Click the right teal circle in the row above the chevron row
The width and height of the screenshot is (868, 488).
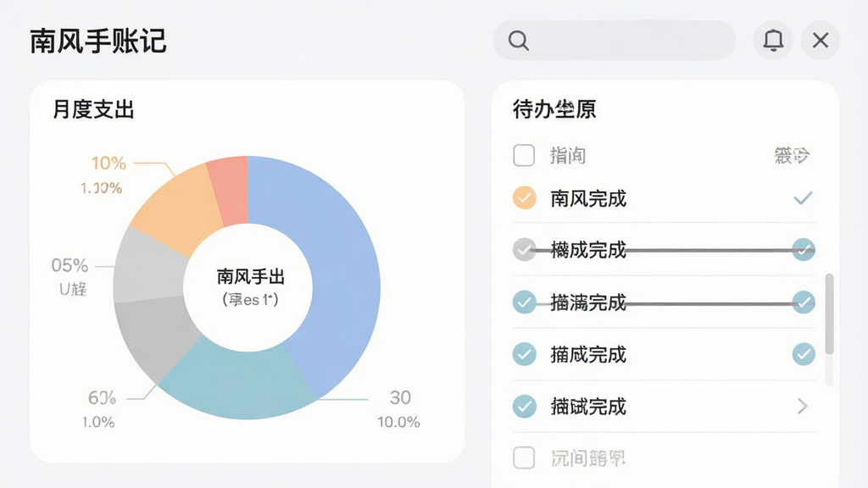804,354
